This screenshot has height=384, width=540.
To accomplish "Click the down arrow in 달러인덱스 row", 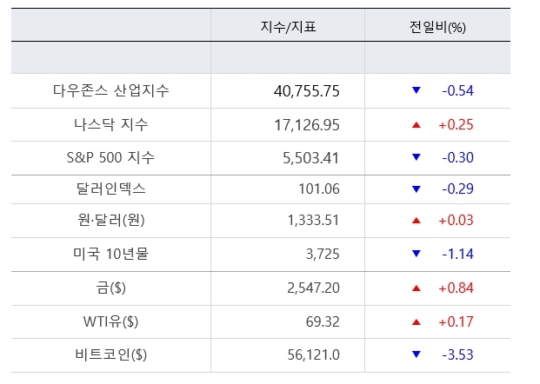I will tap(416, 189).
